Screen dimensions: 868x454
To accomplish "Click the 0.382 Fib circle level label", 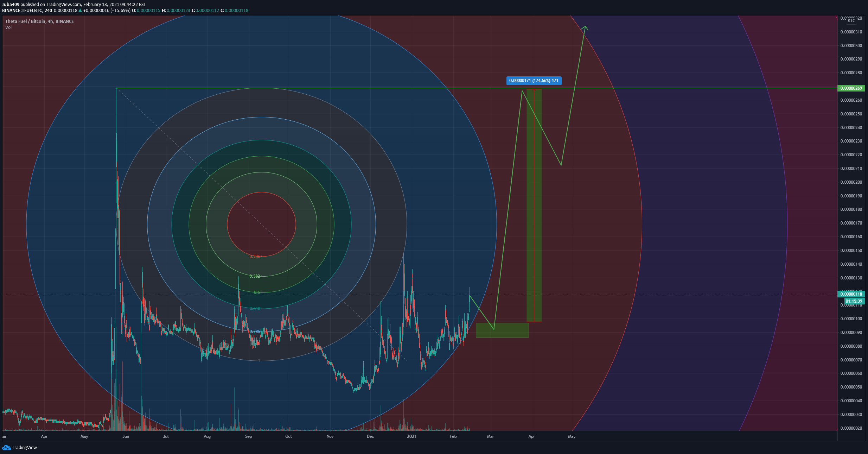I will click(255, 276).
